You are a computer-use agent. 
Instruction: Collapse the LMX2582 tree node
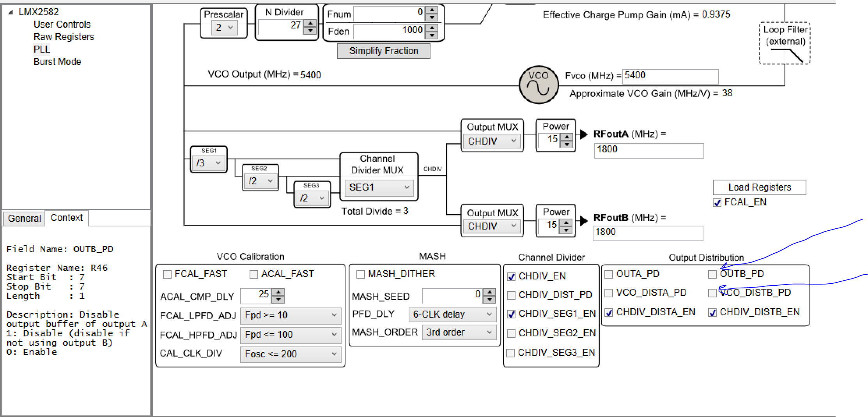[x=11, y=12]
